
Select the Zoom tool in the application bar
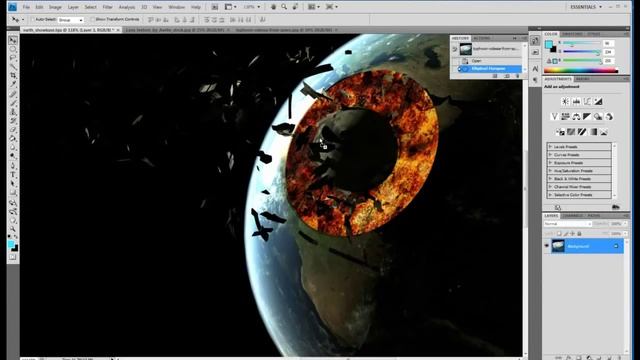pyautogui.click(x=284, y=7)
